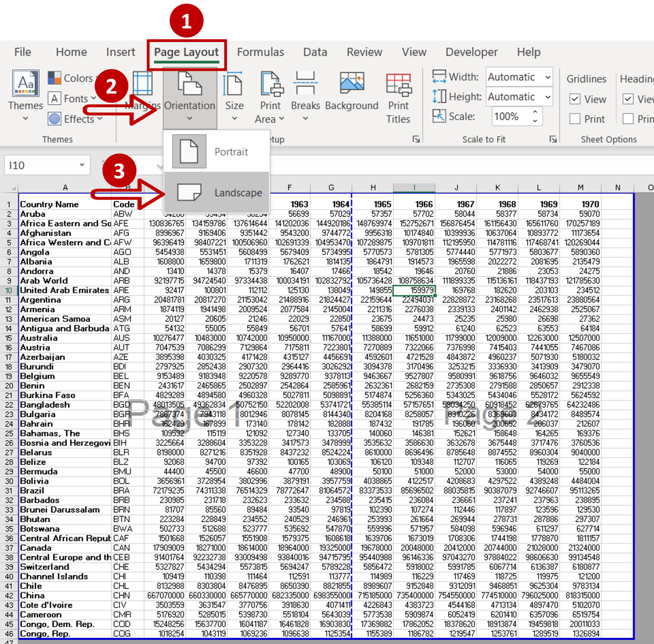Uncheck View under Gridlines
This screenshot has width=654, height=644.
click(575, 99)
